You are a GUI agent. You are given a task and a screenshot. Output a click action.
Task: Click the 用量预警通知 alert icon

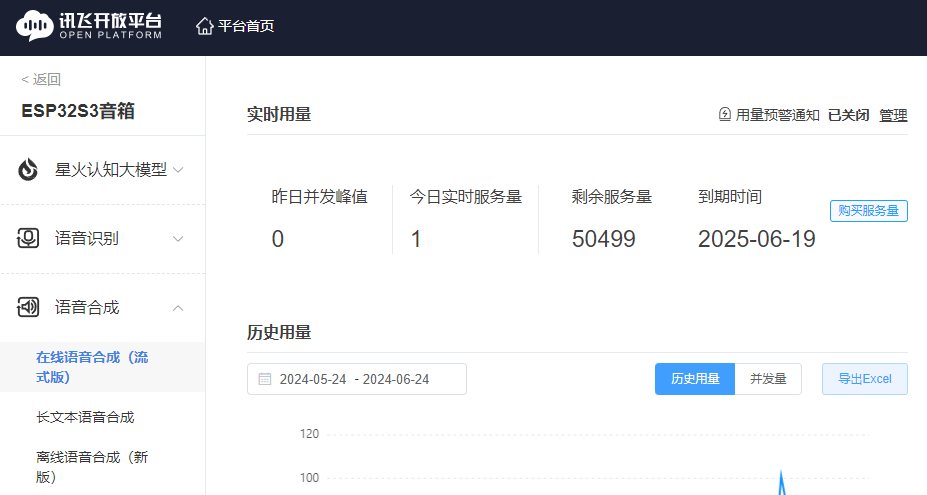725,115
